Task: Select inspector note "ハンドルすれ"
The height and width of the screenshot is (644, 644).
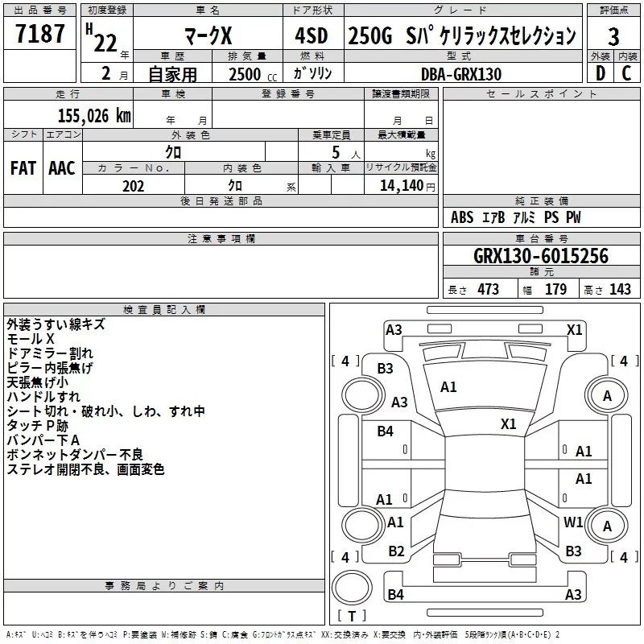Action: pyautogui.click(x=43, y=397)
